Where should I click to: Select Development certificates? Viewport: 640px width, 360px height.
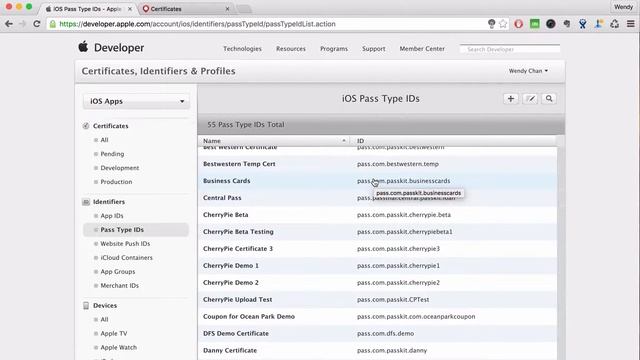click(x=120, y=168)
